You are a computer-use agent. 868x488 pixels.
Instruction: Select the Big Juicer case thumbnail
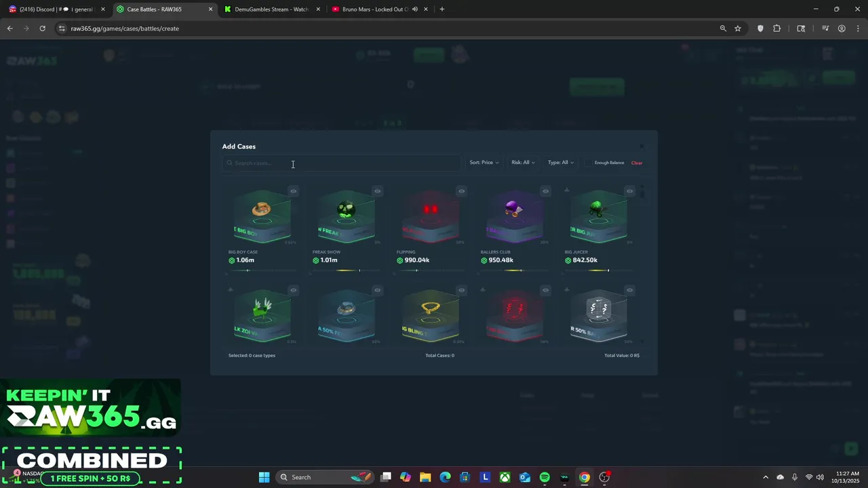pyautogui.click(x=599, y=216)
